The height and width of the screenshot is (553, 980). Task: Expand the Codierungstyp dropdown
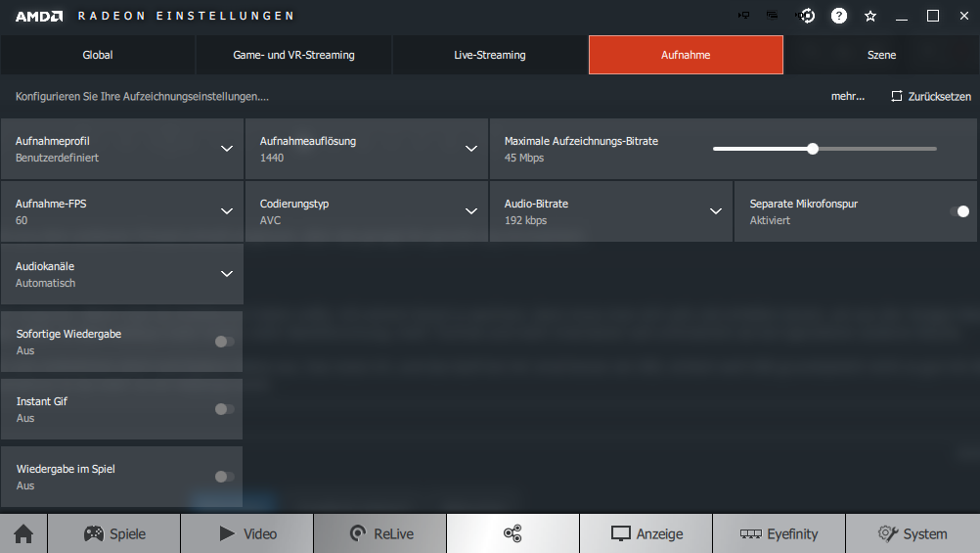pyautogui.click(x=470, y=211)
